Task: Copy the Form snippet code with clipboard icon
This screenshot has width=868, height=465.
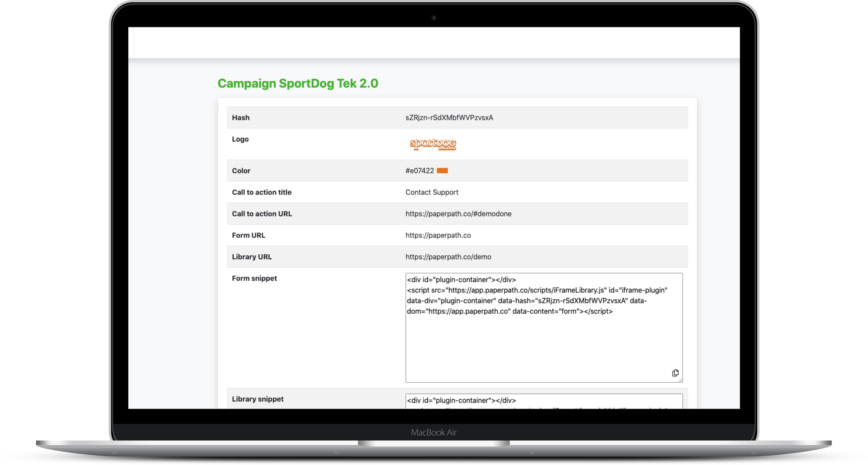Action: [x=675, y=373]
